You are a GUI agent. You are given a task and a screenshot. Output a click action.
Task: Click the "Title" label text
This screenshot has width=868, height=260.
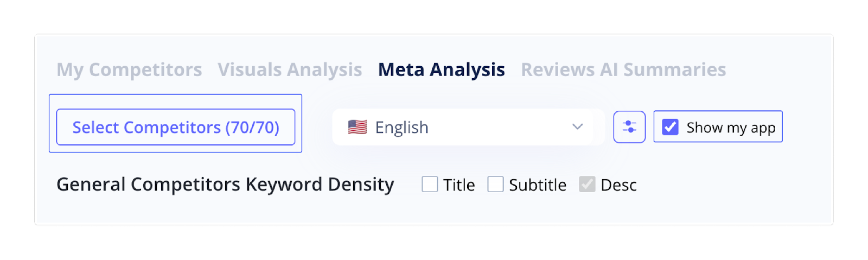click(459, 185)
